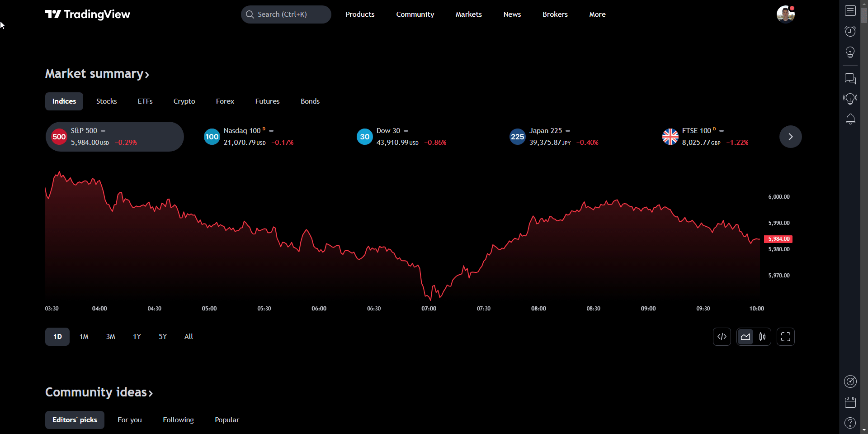Click the Nasdaq 100 badge icon
This screenshot has width=868, height=434.
(212, 137)
